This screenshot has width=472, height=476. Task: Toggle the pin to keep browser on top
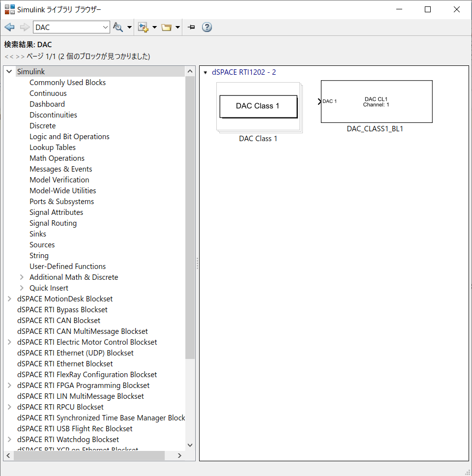coord(191,27)
